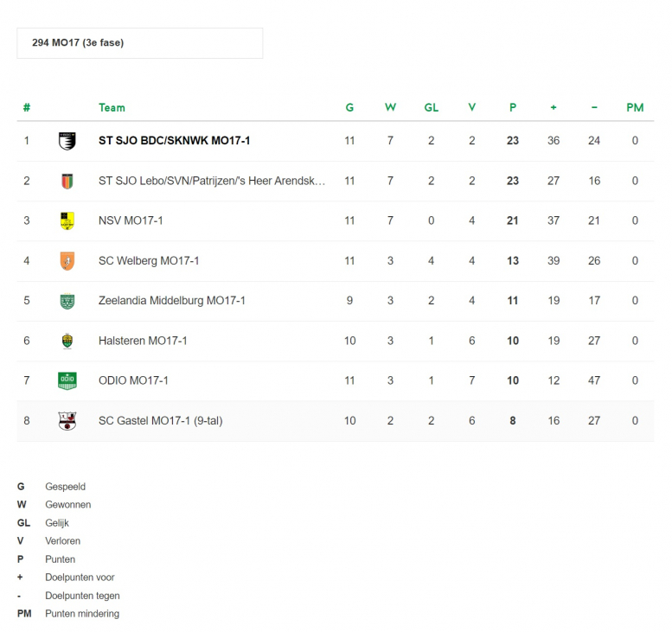
Task: Open SC Gastel MO17-1 (9-tal) team
Action: coord(160,421)
